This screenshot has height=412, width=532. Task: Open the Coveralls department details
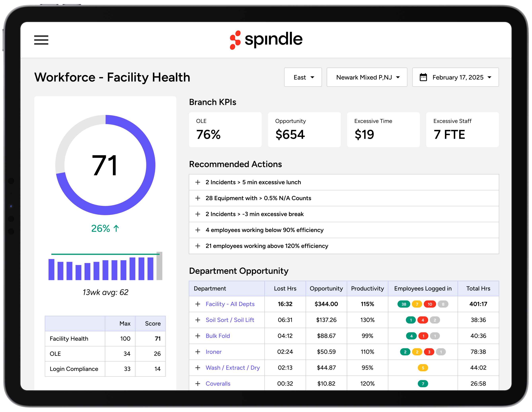tap(218, 384)
